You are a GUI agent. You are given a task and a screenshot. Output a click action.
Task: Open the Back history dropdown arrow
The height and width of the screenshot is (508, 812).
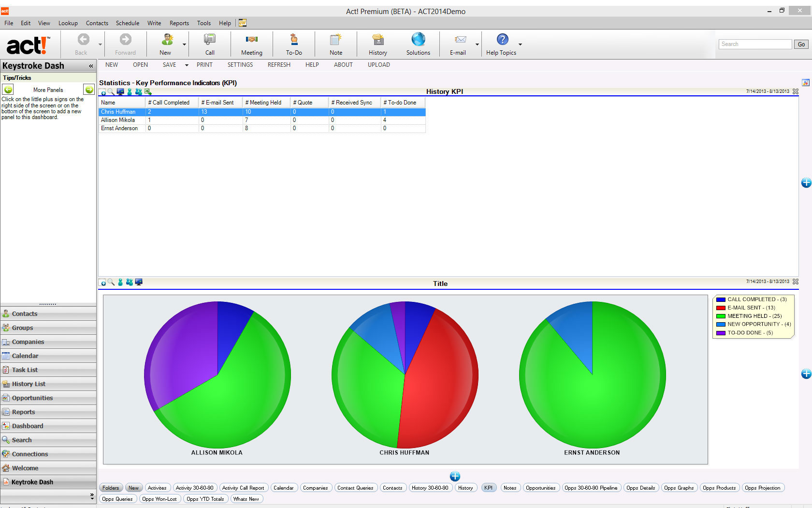pos(101,45)
